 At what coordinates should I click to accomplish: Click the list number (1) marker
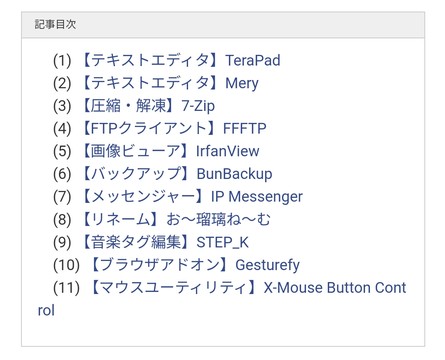pos(62,61)
